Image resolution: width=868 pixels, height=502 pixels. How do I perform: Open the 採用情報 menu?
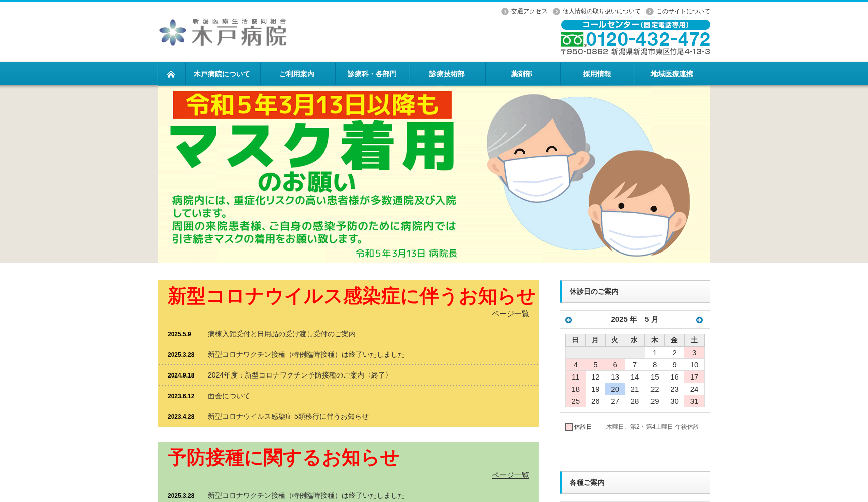[597, 73]
